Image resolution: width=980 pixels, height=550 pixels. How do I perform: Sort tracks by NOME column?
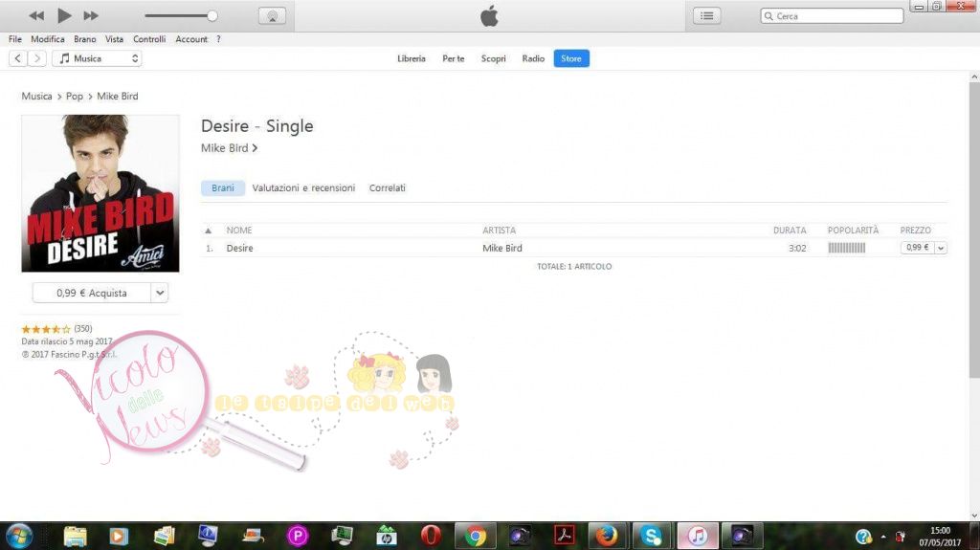pyautogui.click(x=238, y=230)
